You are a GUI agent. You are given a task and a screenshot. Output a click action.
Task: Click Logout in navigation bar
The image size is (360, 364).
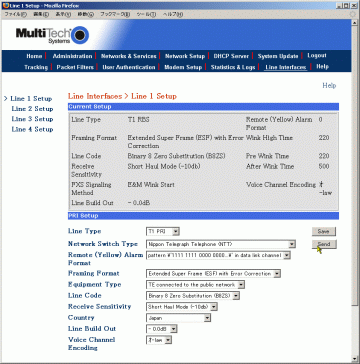pyautogui.click(x=317, y=55)
